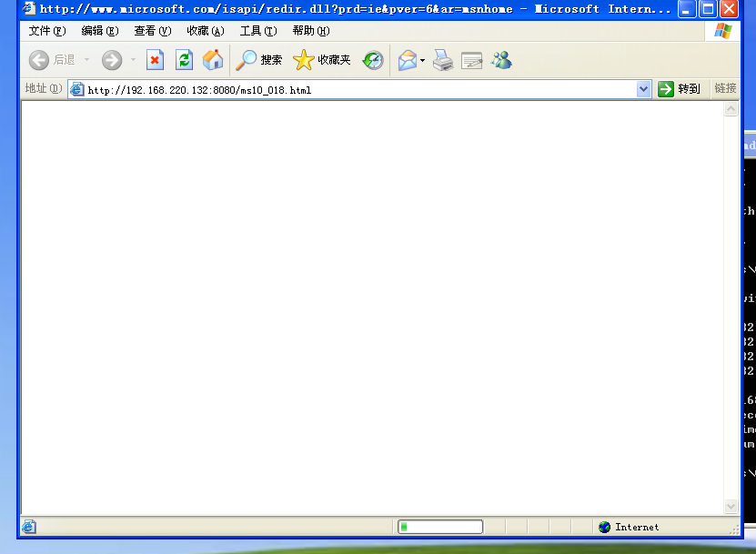Open the 帮助(H) menu

[311, 31]
